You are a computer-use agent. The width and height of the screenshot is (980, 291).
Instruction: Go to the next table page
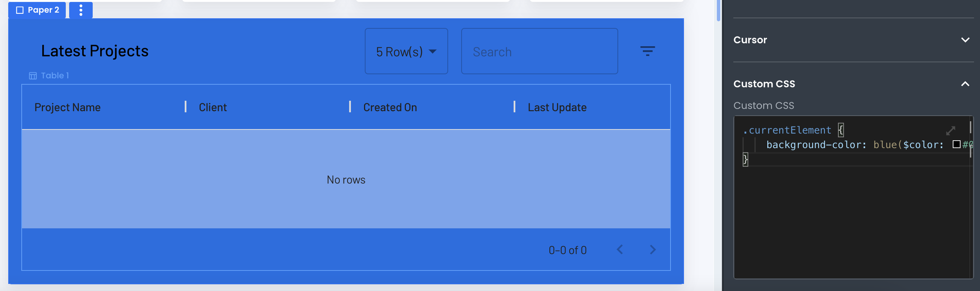coord(653,250)
